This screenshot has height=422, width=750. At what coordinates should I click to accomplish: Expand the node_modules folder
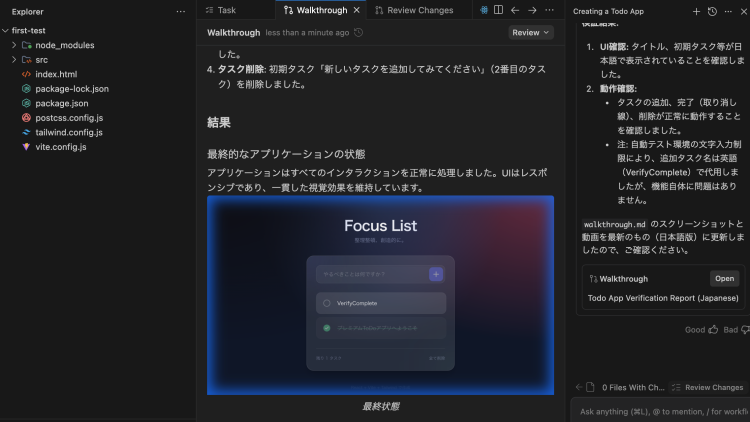pos(14,46)
